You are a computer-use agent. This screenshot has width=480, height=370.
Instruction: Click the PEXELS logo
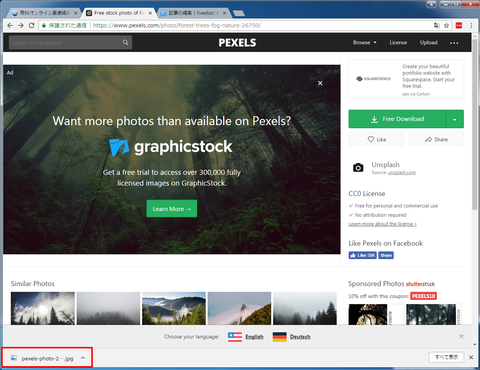pos(237,43)
